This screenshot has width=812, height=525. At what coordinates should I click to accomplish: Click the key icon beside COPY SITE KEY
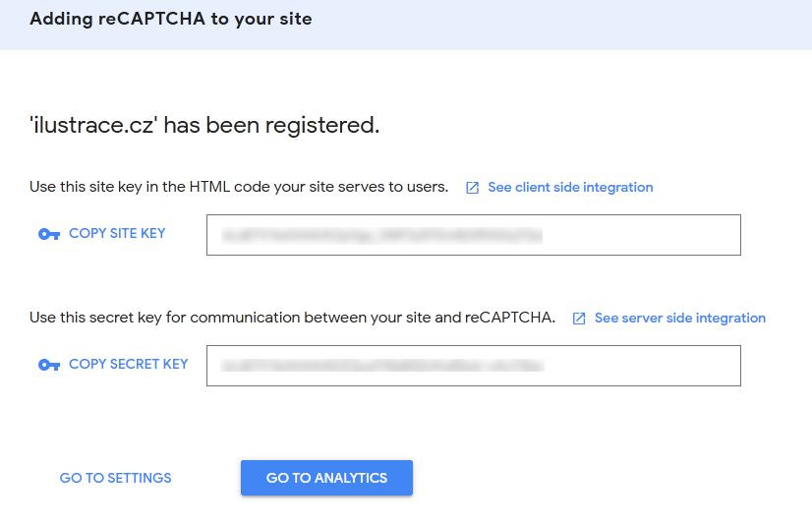click(49, 234)
